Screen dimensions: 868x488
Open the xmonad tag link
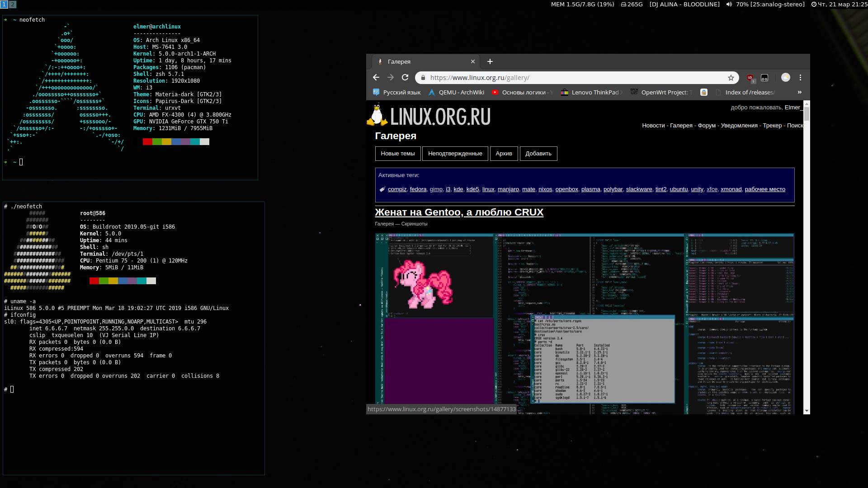(x=731, y=189)
